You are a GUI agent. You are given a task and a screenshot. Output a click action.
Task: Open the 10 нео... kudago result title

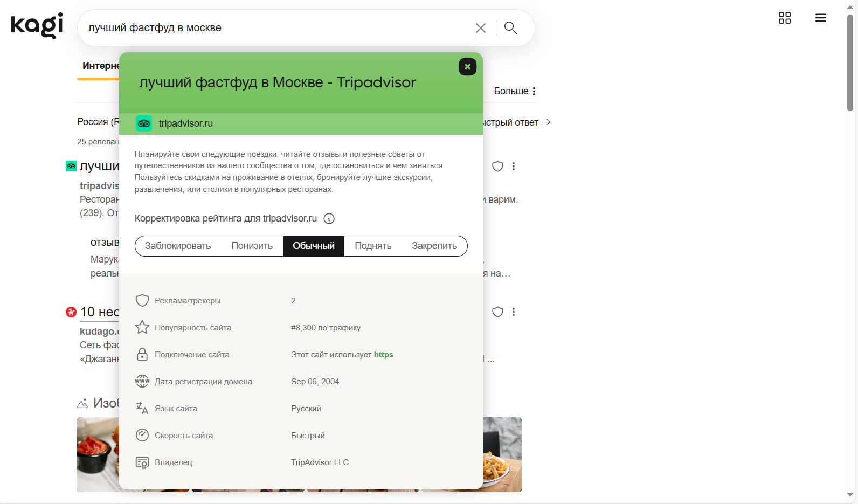100,312
